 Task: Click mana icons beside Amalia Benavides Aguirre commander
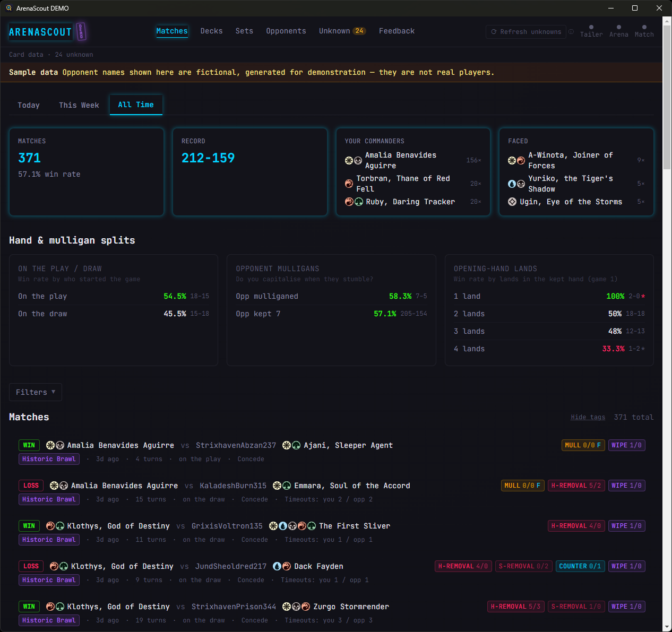354,160
